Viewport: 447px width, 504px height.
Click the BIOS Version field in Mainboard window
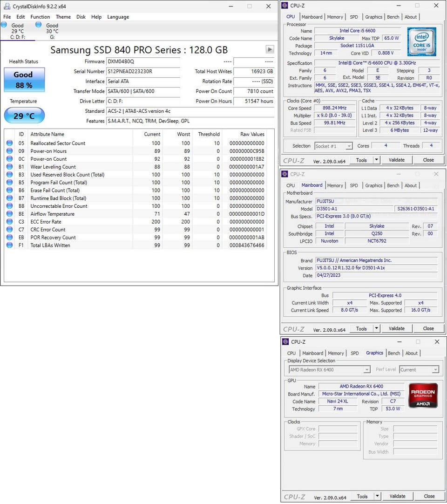tap(377, 268)
